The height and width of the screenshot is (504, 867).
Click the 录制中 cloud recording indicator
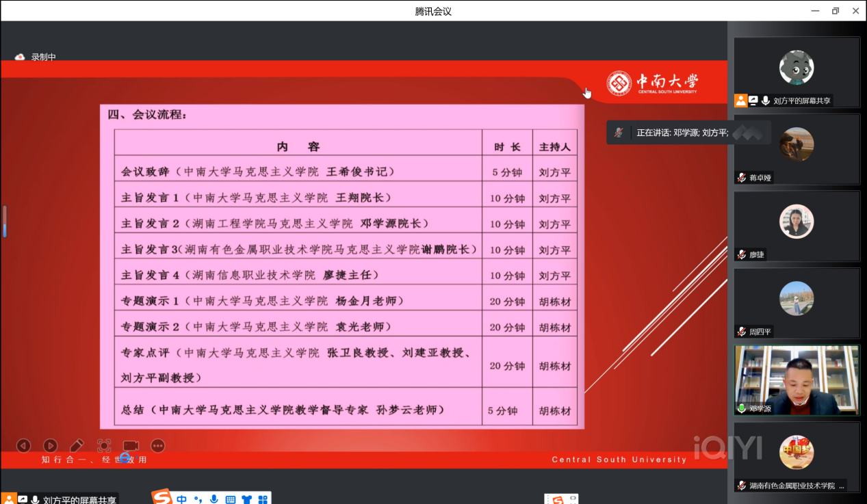coord(21,57)
